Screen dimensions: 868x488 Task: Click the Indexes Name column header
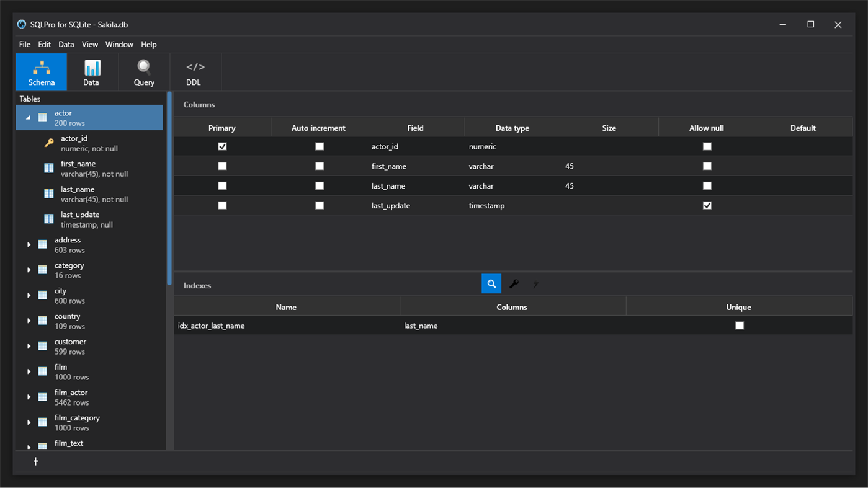click(x=286, y=307)
